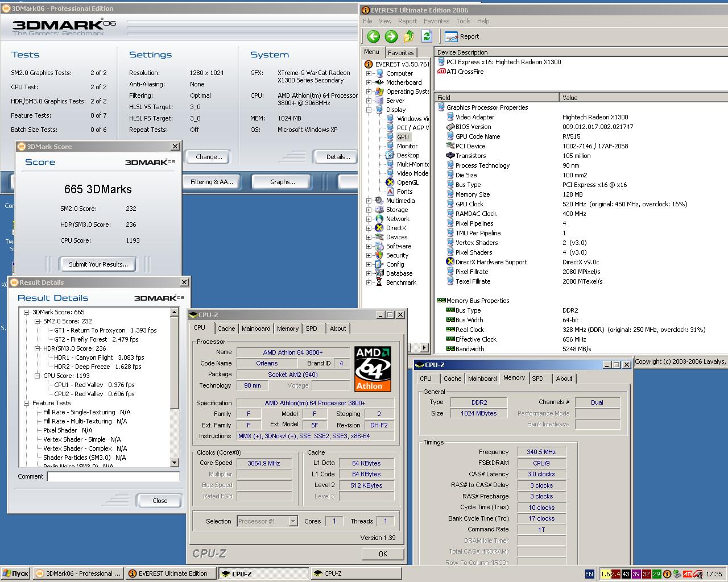The image size is (728, 582).
Task: Click the ATI icon in system tray
Action: pos(688,574)
